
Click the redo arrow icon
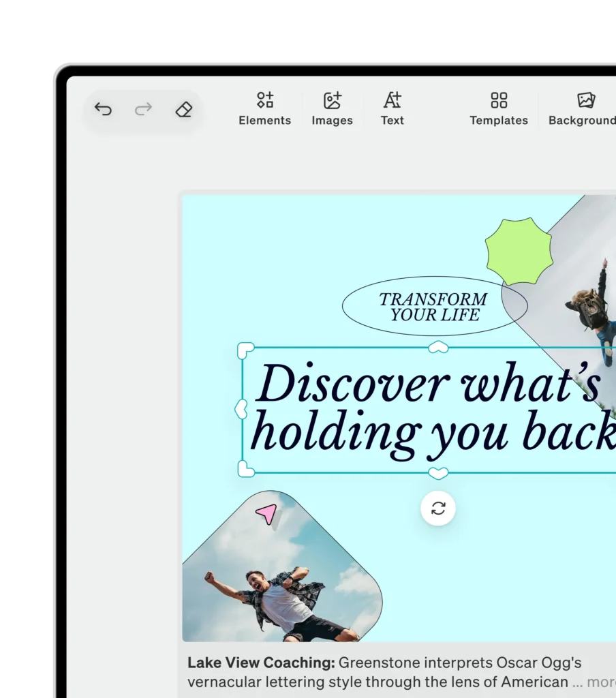[143, 109]
